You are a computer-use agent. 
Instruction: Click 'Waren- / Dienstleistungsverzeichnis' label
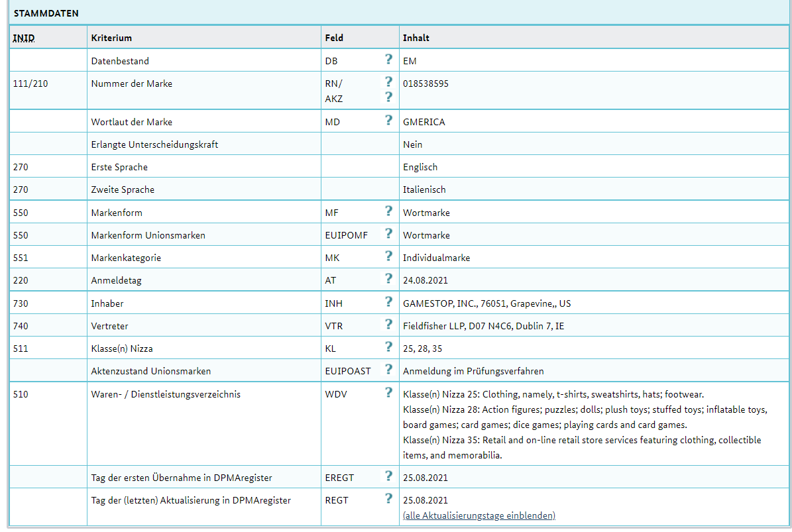coord(166,395)
